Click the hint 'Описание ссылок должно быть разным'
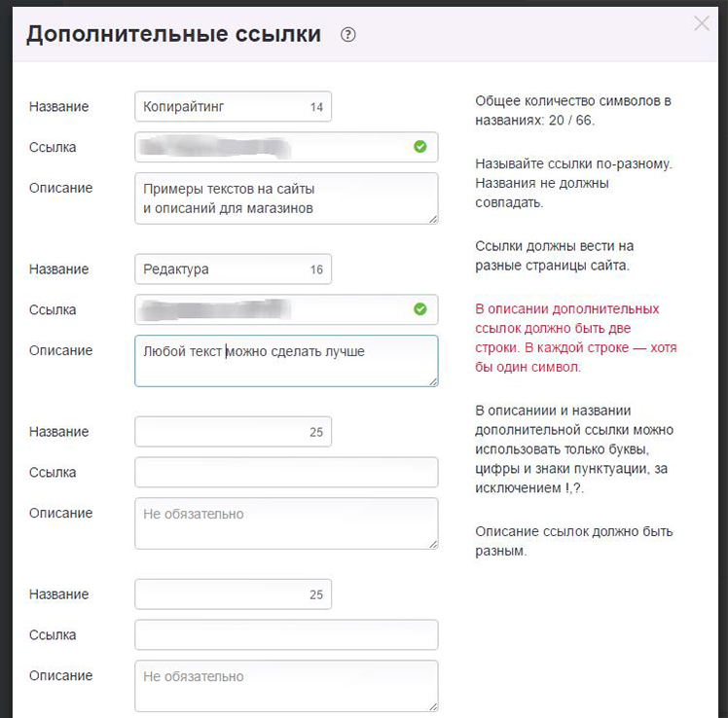The width and height of the screenshot is (728, 718). 574,541
